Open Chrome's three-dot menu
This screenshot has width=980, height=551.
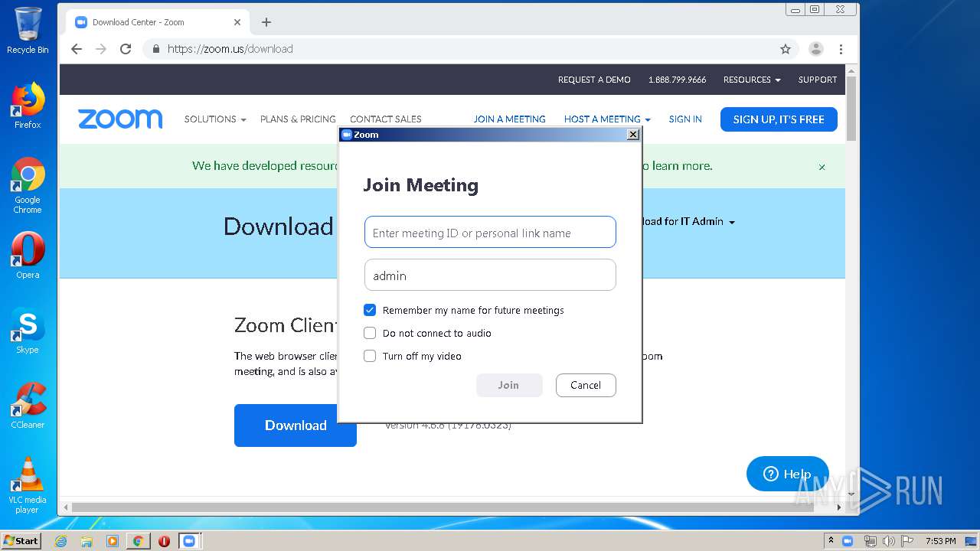click(x=841, y=49)
